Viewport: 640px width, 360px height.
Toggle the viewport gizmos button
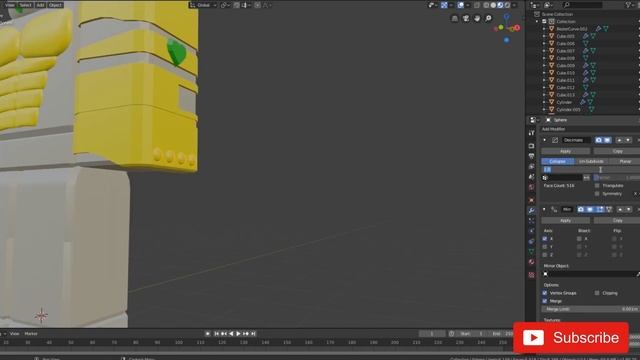coord(444,5)
